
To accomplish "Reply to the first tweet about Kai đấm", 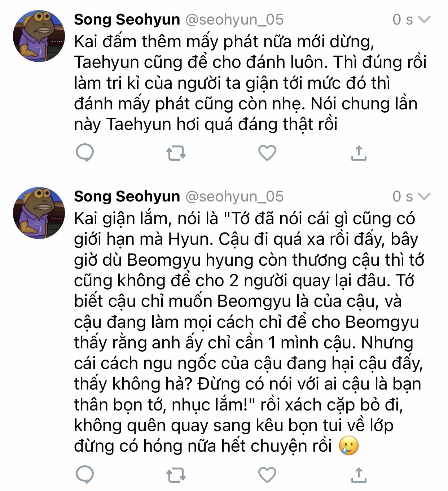I will pyautogui.click(x=85, y=153).
